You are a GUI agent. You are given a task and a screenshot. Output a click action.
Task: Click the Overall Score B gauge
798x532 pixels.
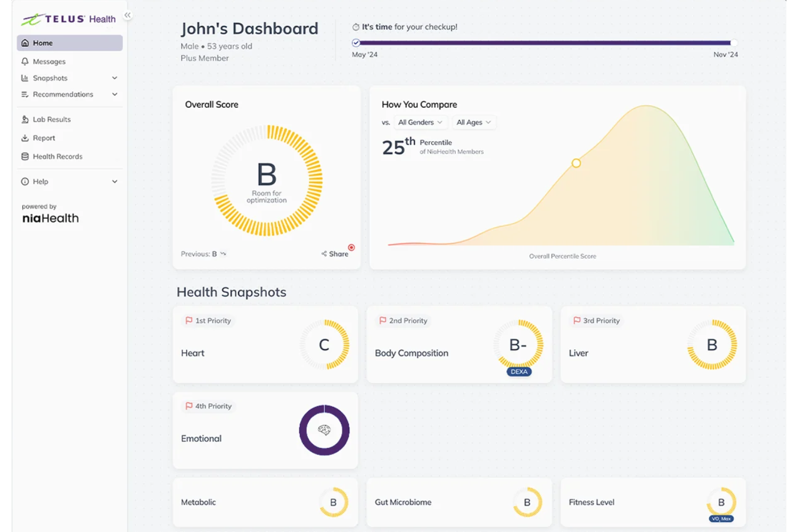point(267,181)
